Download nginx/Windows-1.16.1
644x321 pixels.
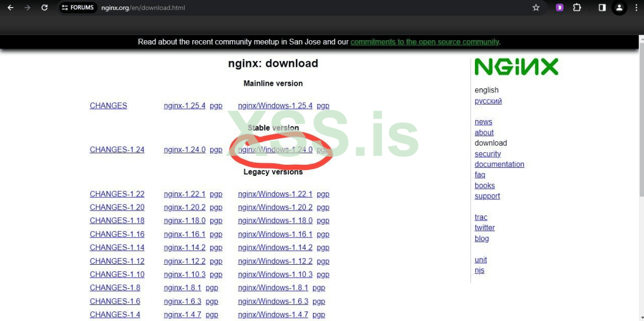pyautogui.click(x=275, y=234)
